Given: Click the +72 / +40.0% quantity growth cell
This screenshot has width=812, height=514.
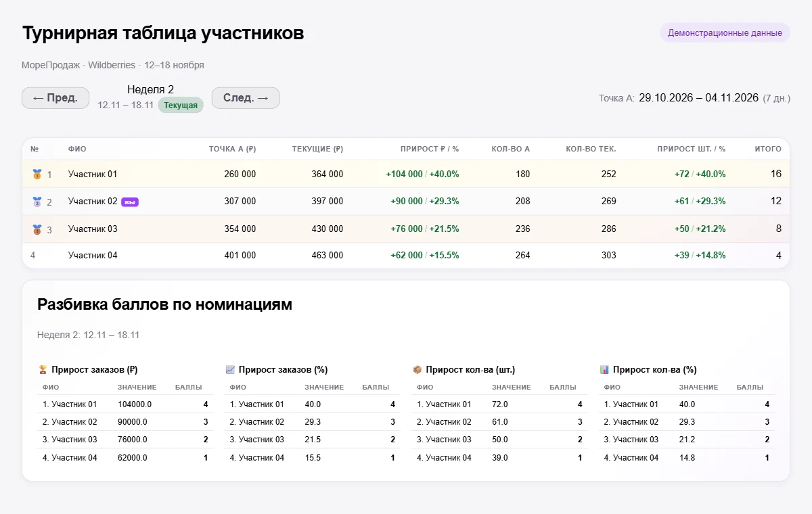Looking at the screenshot, I should (700, 174).
